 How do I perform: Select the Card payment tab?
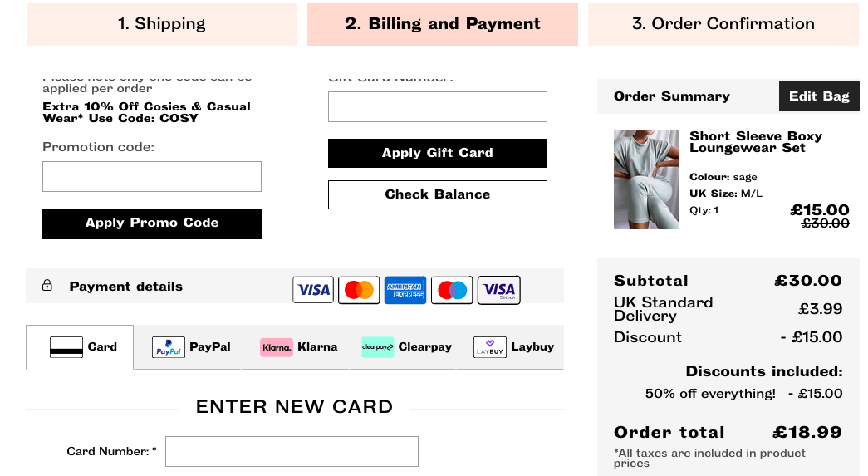pyautogui.click(x=80, y=347)
